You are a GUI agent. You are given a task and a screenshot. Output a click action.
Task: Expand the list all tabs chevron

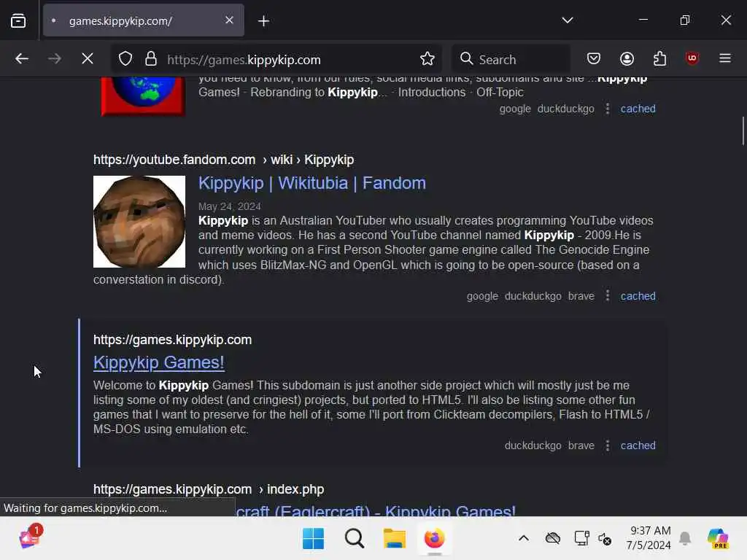[x=567, y=20]
